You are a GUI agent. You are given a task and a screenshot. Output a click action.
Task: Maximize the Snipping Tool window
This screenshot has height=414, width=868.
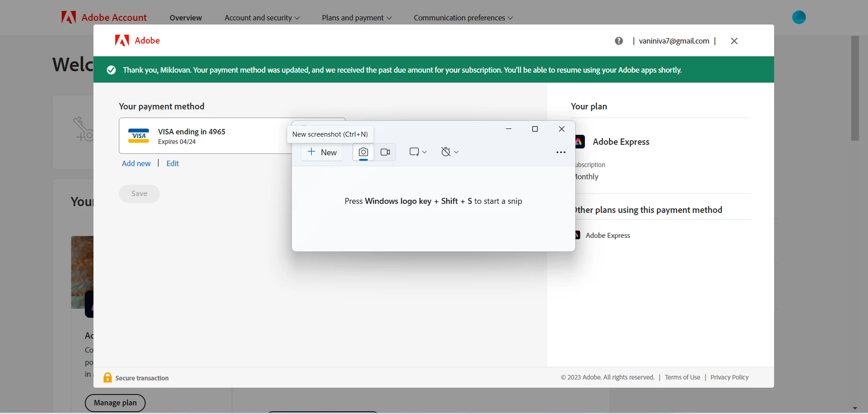(x=535, y=129)
